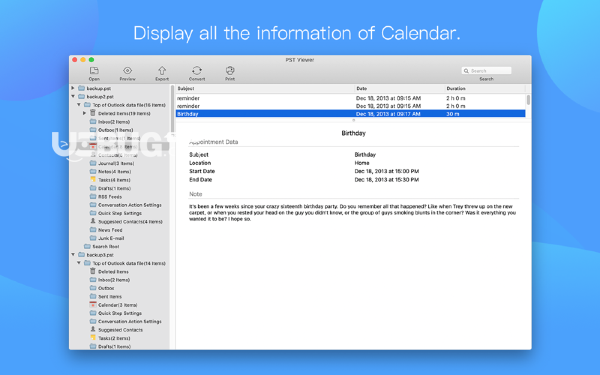Click Start Date value in appointment details

[386, 171]
